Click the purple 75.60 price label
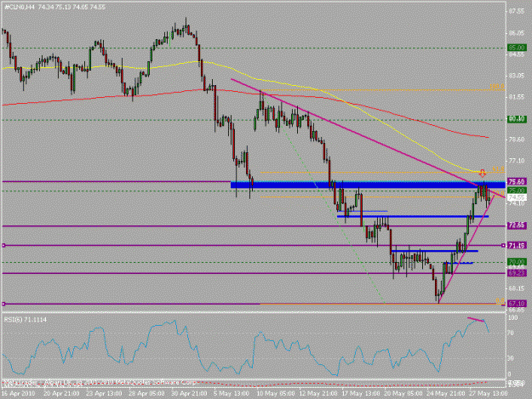The height and width of the screenshot is (399, 532). (517, 181)
